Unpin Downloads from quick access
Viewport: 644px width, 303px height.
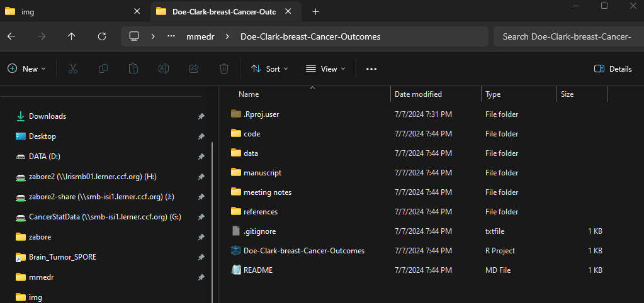pyautogui.click(x=201, y=116)
